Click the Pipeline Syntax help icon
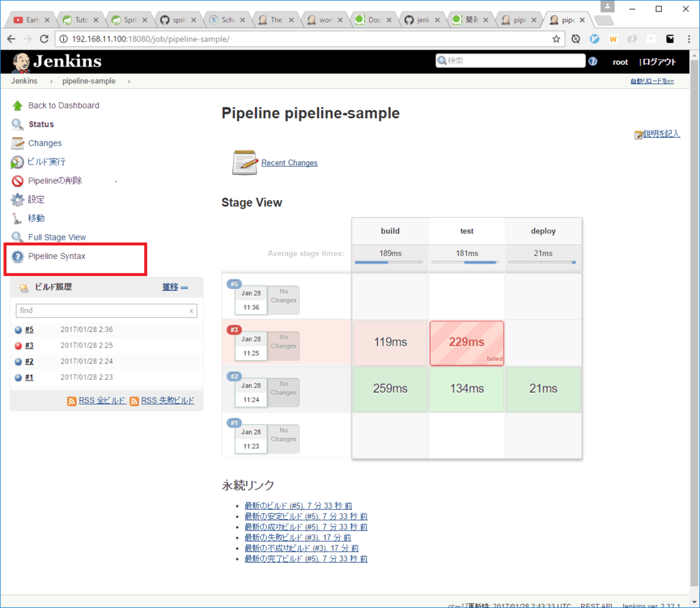This screenshot has height=608, width=700. point(17,257)
